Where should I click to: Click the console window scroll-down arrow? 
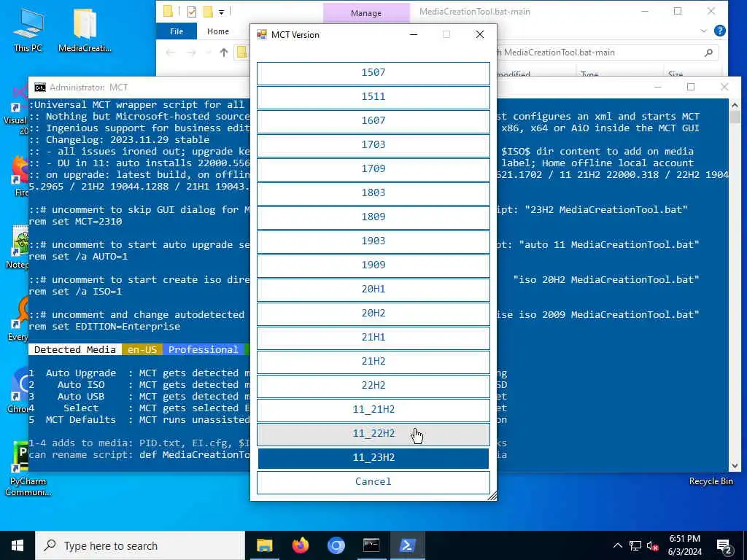(735, 466)
